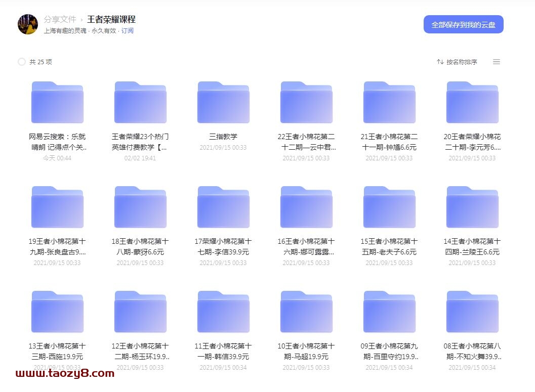The height and width of the screenshot is (392, 535).
Task: Click folder name 10王者小棉花第十期-马超19.9元
Action: [x=306, y=351]
